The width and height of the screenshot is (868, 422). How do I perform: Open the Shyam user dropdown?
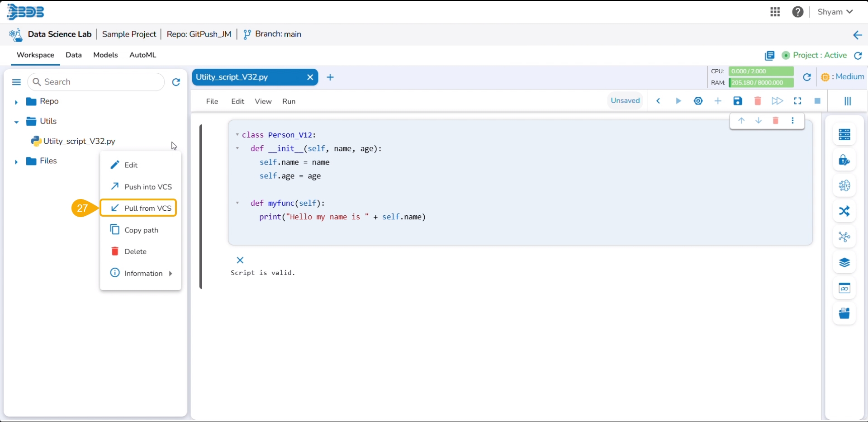coord(835,12)
